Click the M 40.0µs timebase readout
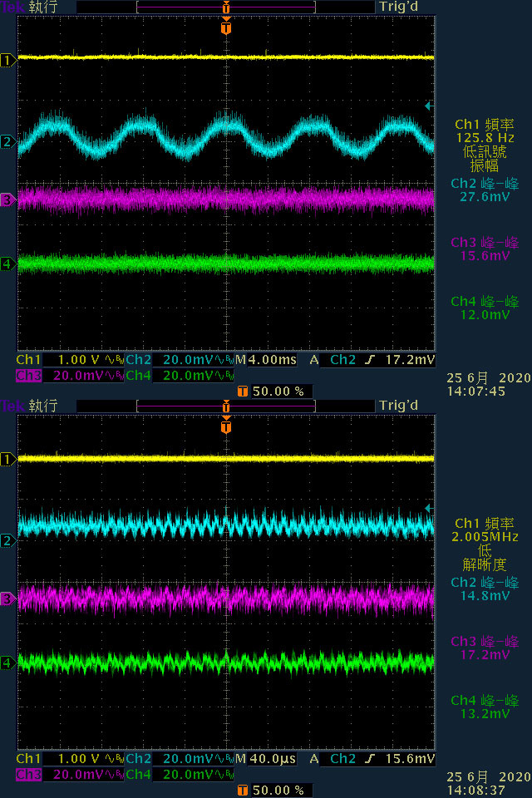 [x=266, y=759]
